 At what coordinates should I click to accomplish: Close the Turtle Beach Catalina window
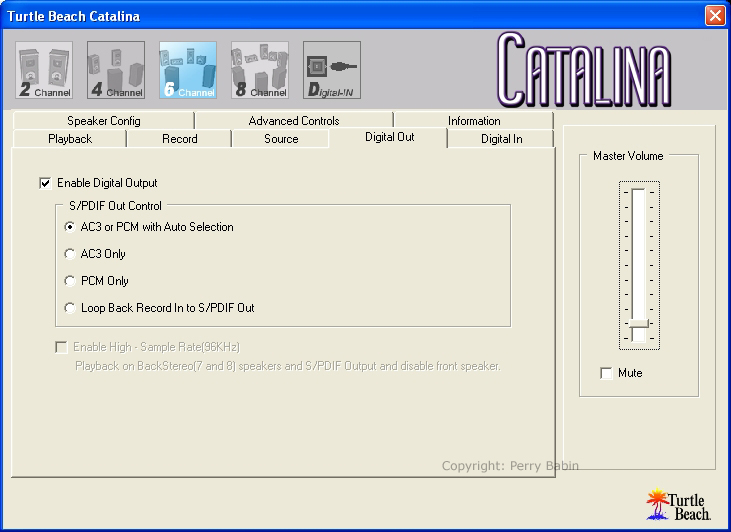[715, 15]
